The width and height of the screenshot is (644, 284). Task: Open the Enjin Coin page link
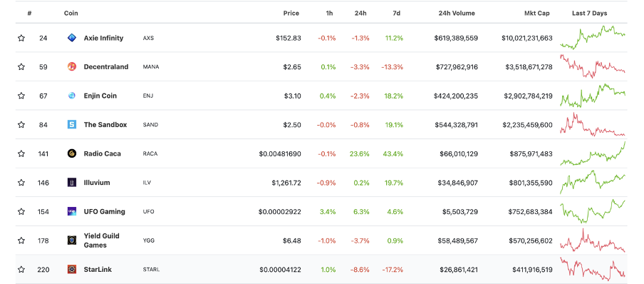(100, 96)
